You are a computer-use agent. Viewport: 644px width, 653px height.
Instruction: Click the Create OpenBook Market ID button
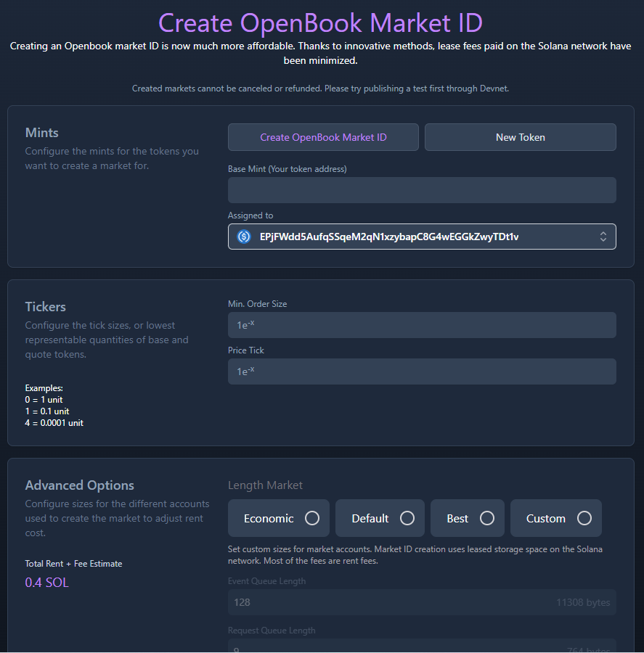coord(323,136)
